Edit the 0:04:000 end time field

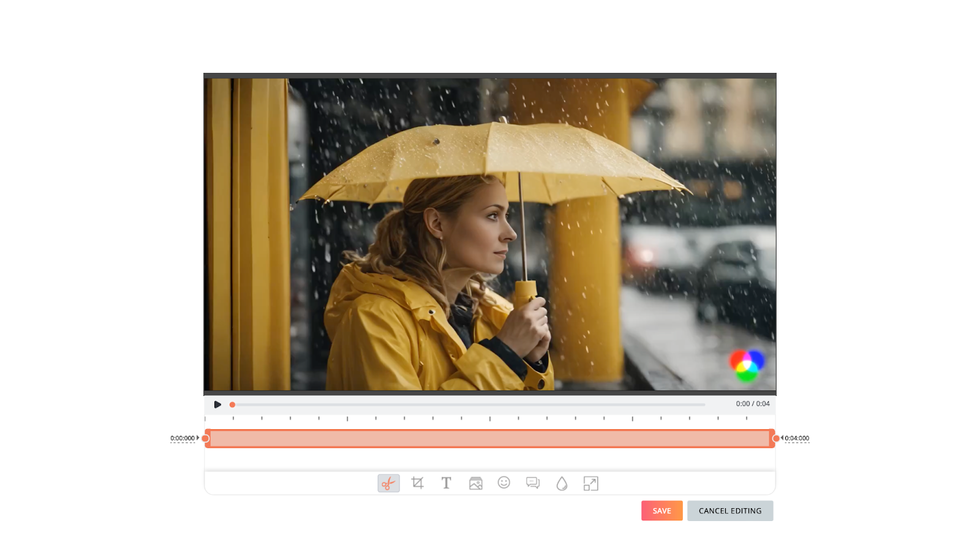click(797, 438)
